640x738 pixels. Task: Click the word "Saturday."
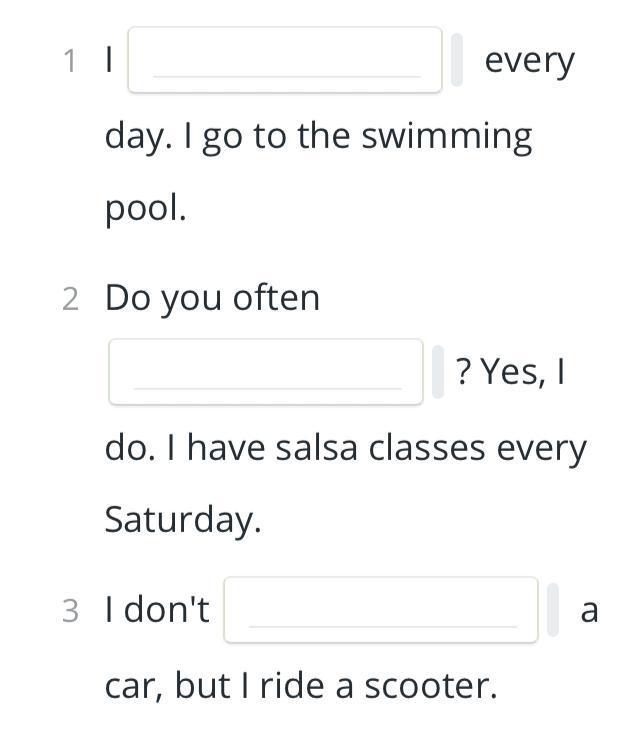click(183, 520)
